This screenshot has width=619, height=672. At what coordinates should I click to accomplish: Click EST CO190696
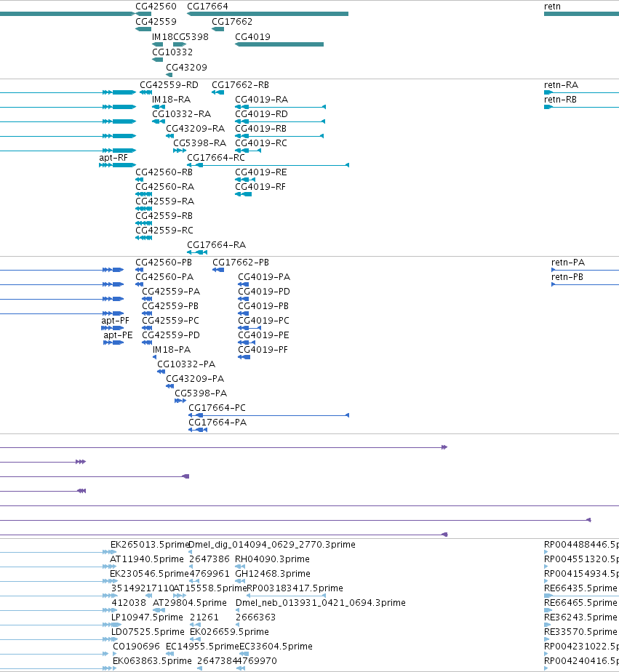pyautogui.click(x=136, y=647)
